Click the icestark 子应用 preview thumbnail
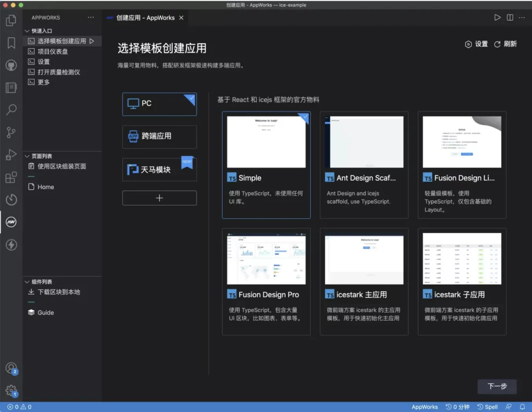The image size is (532, 412). point(462,259)
